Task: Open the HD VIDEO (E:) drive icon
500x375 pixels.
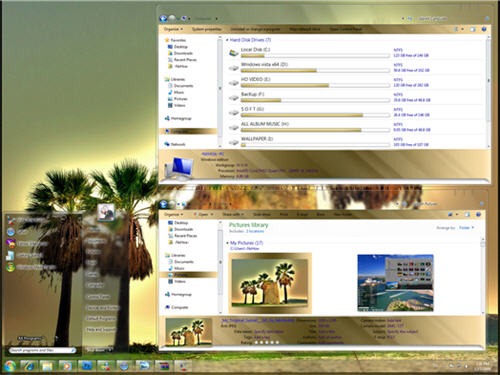Action: pos(234,83)
